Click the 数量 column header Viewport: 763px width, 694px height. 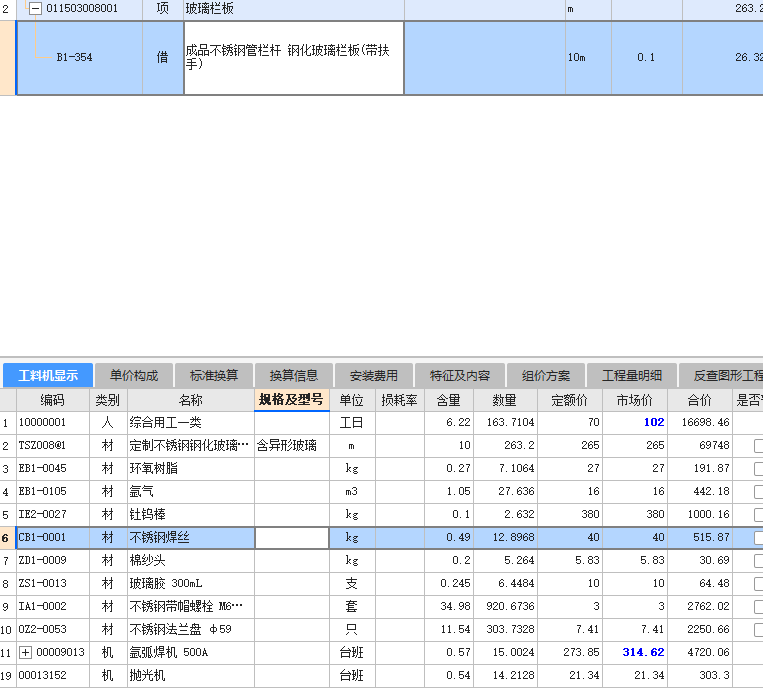coord(505,400)
